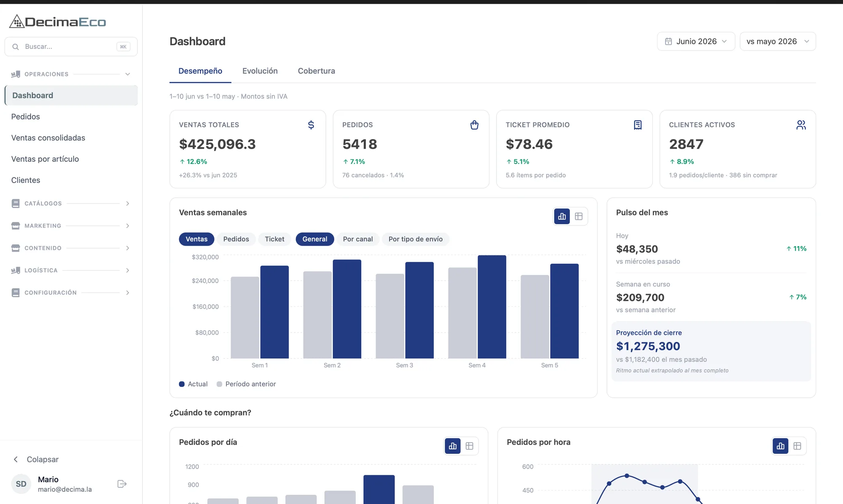The width and height of the screenshot is (843, 504).
Task: Select the Por canal breakdown pill
Action: tap(358, 239)
